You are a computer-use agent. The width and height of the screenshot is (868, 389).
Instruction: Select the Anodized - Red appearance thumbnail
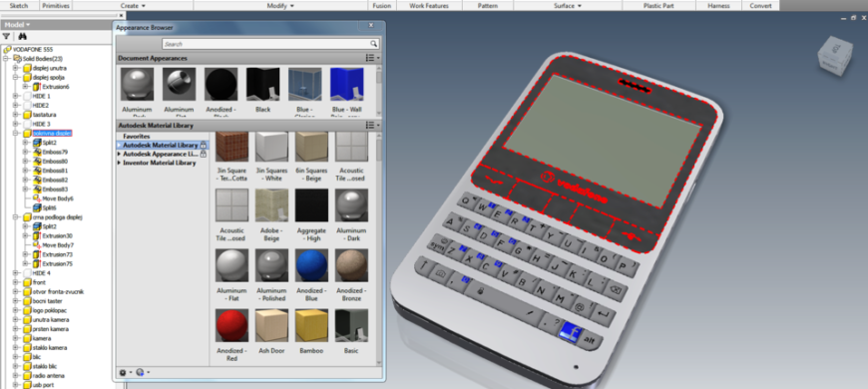coord(231,325)
